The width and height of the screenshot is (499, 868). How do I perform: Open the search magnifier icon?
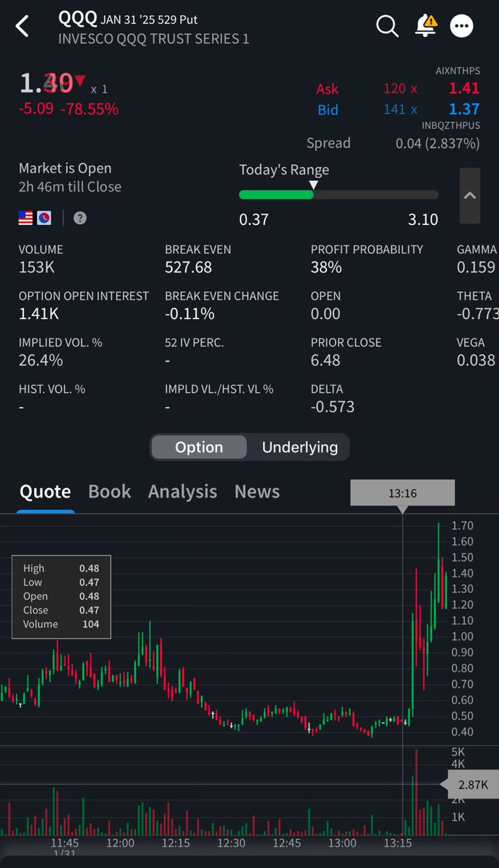tap(388, 26)
